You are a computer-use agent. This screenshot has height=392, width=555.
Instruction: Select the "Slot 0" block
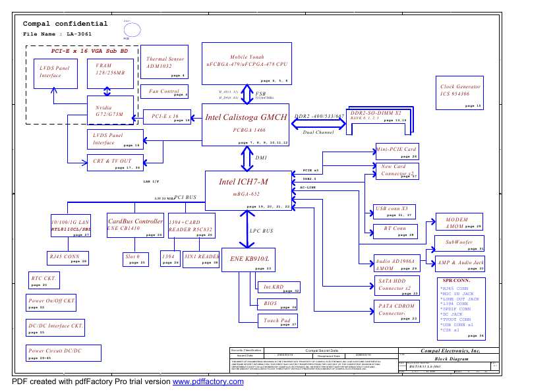pyautogui.click(x=135, y=259)
